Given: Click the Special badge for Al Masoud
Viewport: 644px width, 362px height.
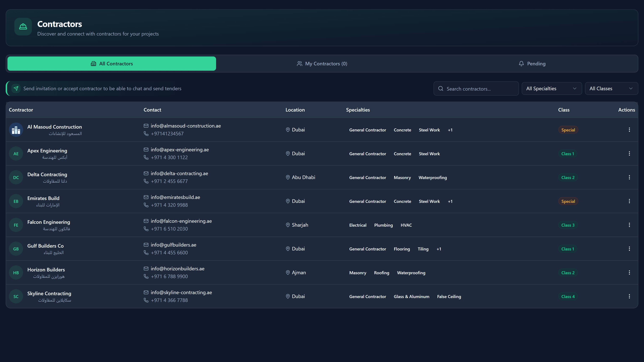Looking at the screenshot, I should coord(568,130).
